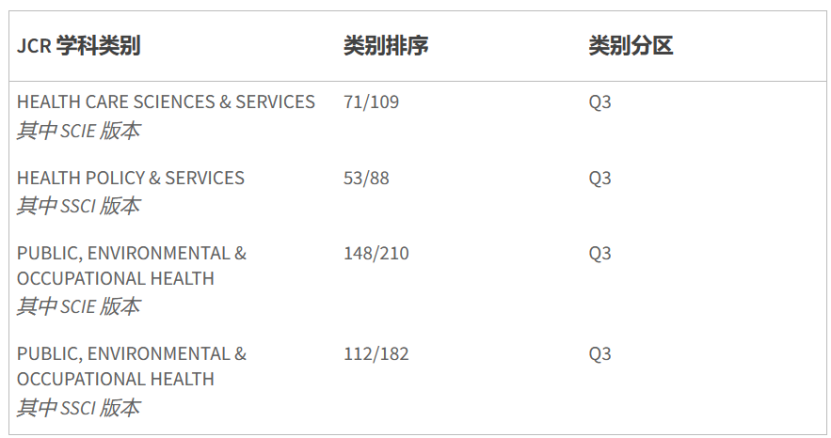Viewport: 831px width, 438px height.
Task: Click the 53/88 ranking value
Action: pyautogui.click(x=366, y=178)
